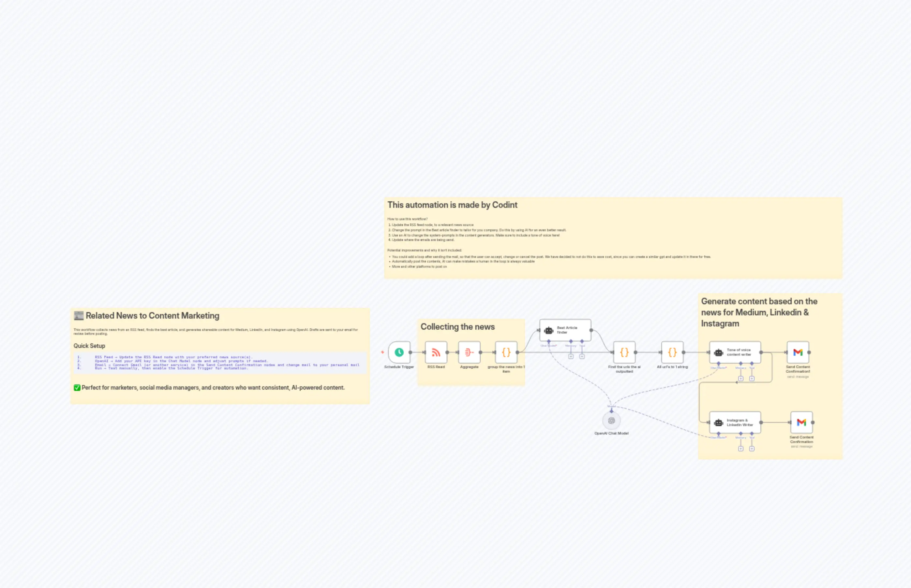The image size is (911, 588).
Task: Click 'Related News to Content Marketing' sticky note title
Action: pyautogui.click(x=152, y=316)
